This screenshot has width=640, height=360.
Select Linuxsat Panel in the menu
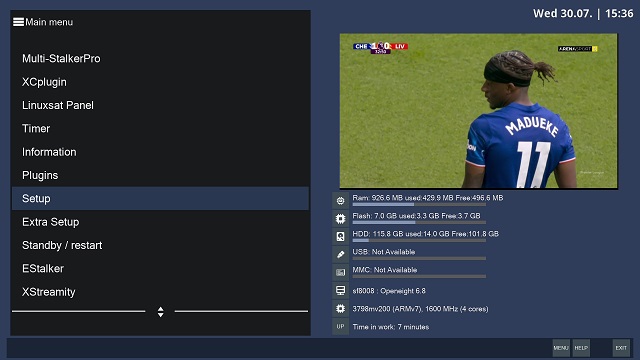[x=160, y=105]
